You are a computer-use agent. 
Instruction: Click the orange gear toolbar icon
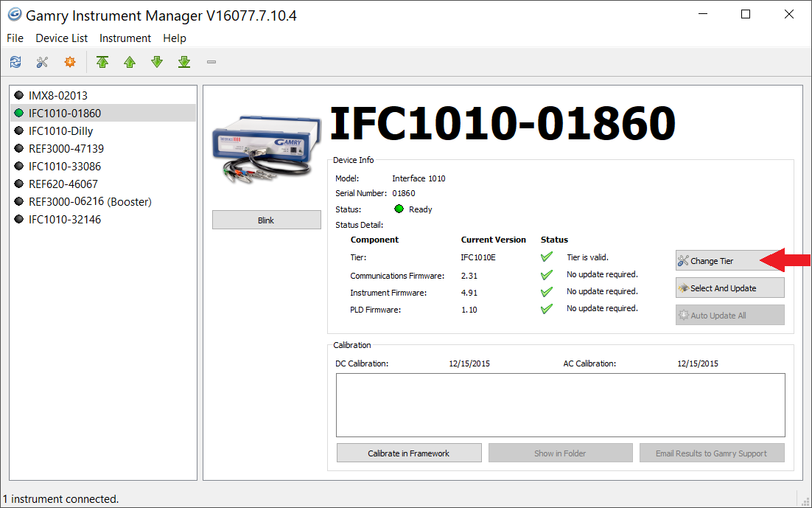pyautogui.click(x=70, y=62)
